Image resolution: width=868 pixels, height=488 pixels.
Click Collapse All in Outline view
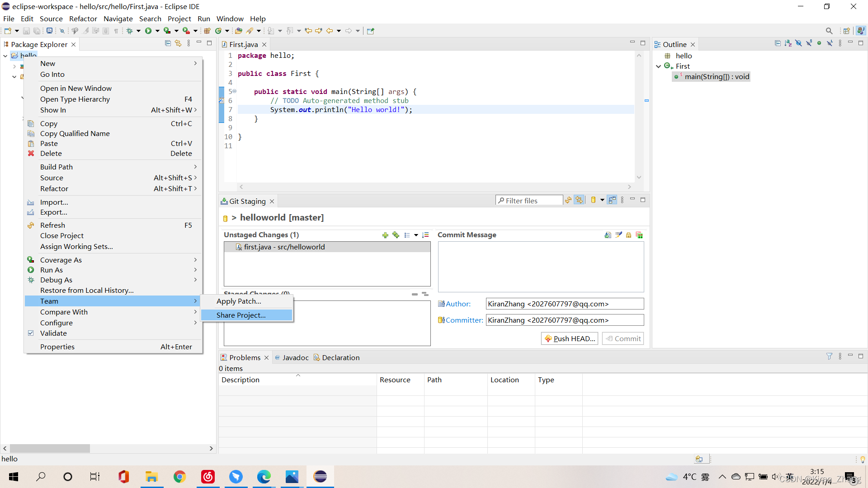pyautogui.click(x=778, y=43)
